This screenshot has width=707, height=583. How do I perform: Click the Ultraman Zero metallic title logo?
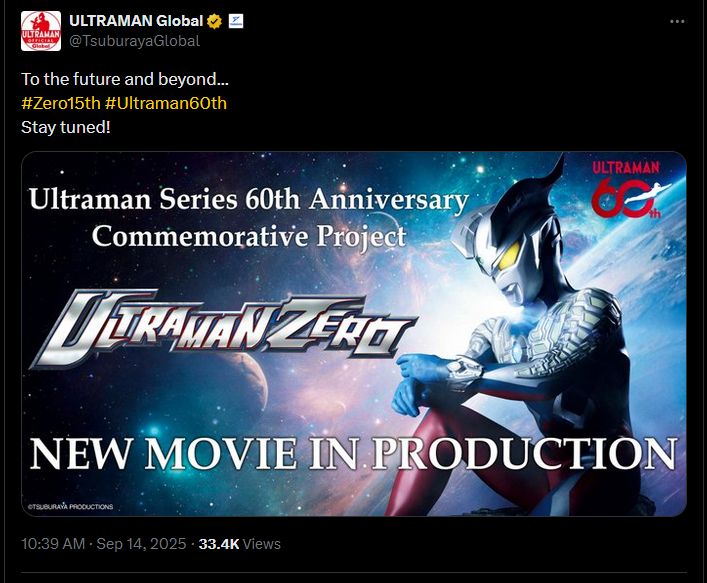coord(223,329)
